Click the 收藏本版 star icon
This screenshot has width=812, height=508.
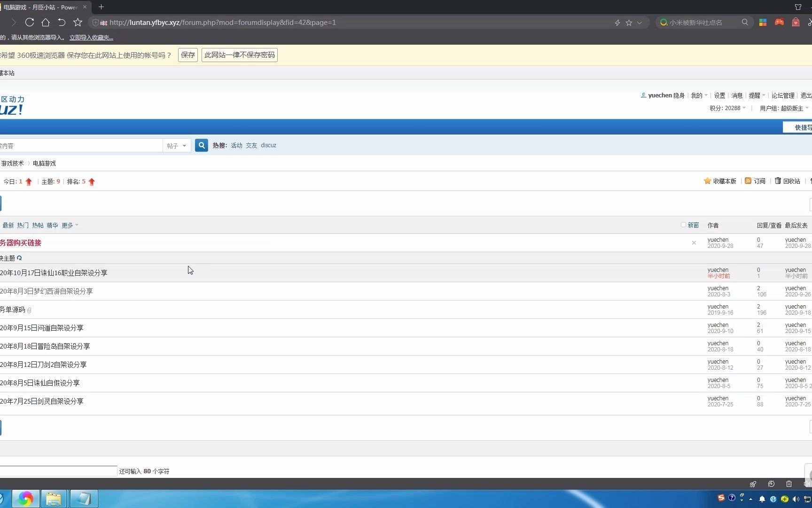pyautogui.click(x=707, y=181)
